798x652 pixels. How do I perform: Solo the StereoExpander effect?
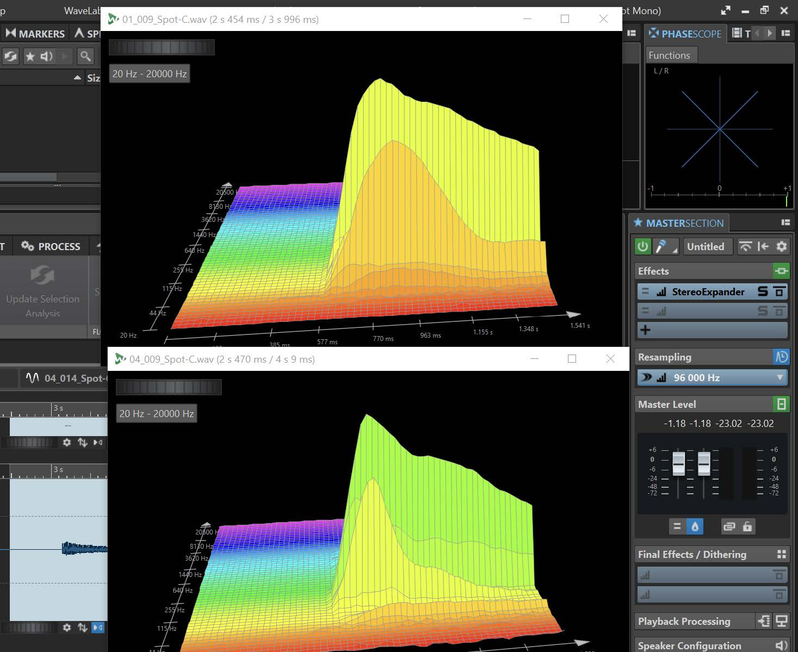click(x=762, y=292)
